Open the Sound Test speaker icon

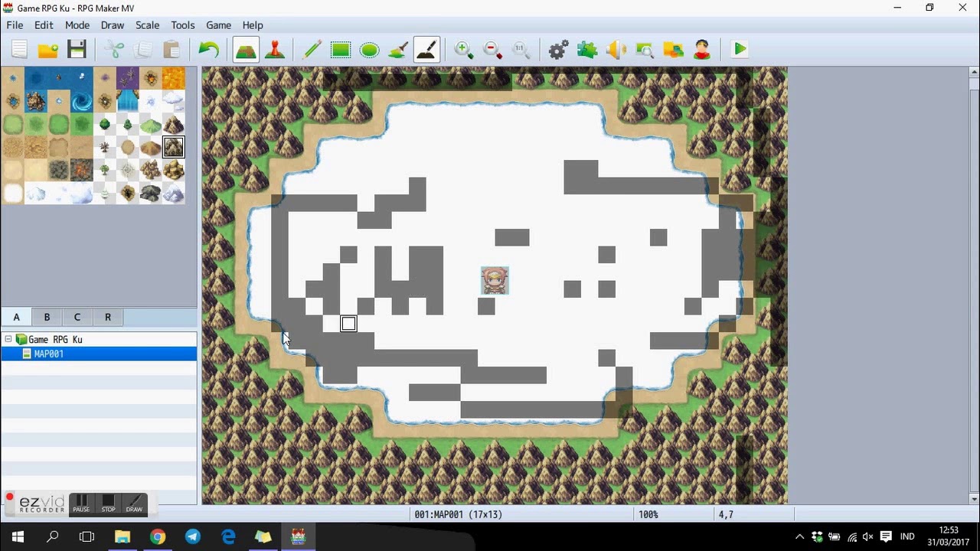(x=616, y=50)
